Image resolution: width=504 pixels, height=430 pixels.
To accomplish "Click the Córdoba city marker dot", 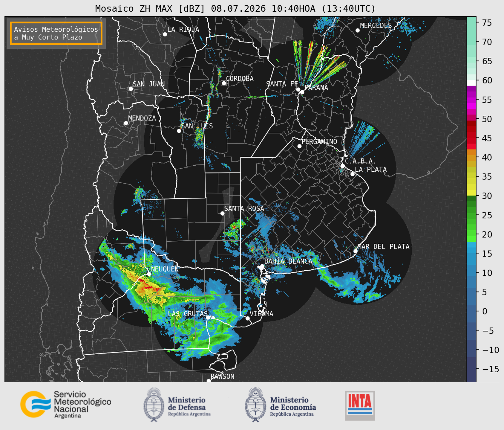I will click(x=224, y=83).
